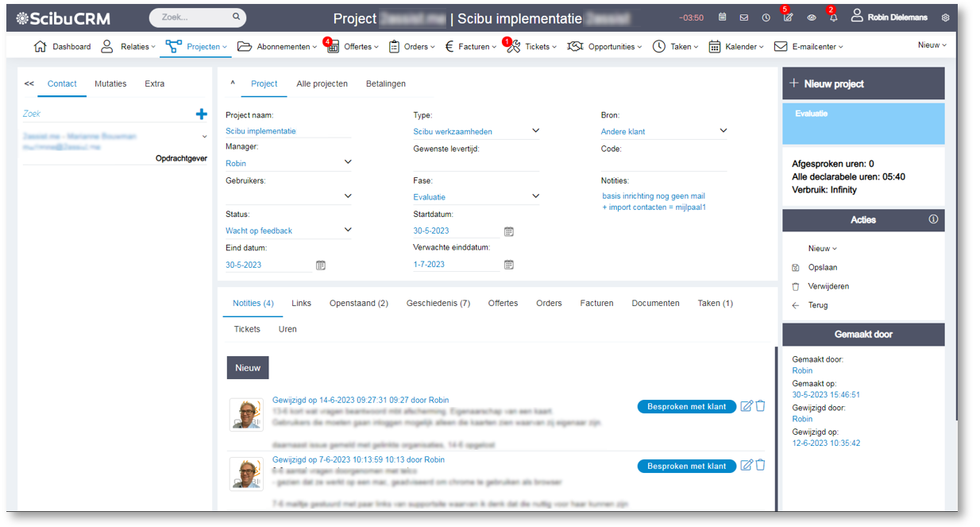980x527 pixels.
Task: Switch to the Mutaties tab
Action: 110,83
